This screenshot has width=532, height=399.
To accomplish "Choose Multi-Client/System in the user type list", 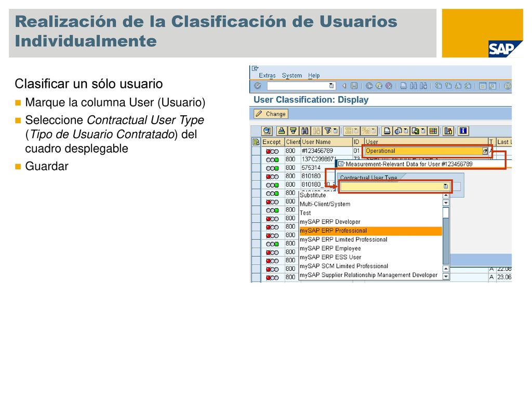I will [371, 204].
